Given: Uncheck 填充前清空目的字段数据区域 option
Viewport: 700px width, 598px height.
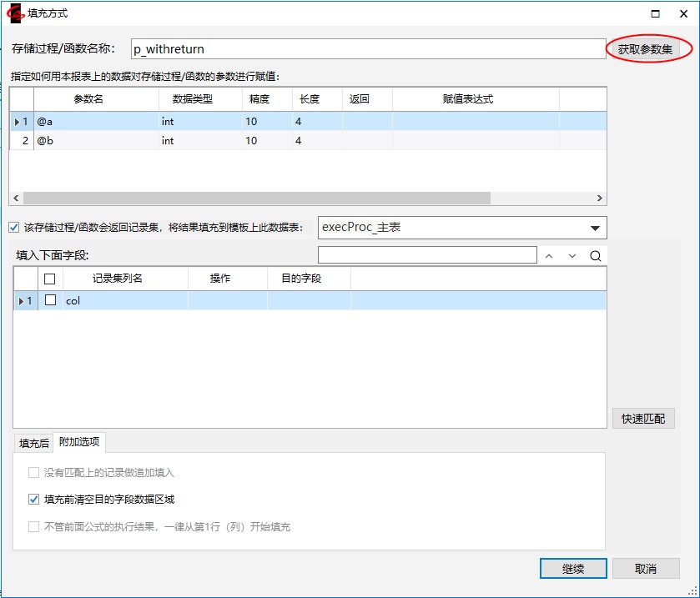Looking at the screenshot, I should coord(34,500).
